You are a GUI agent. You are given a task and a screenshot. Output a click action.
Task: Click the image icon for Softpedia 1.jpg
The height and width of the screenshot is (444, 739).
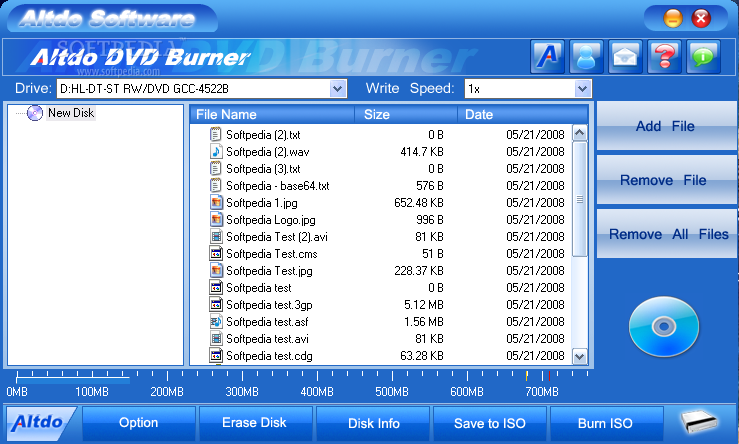click(x=215, y=202)
